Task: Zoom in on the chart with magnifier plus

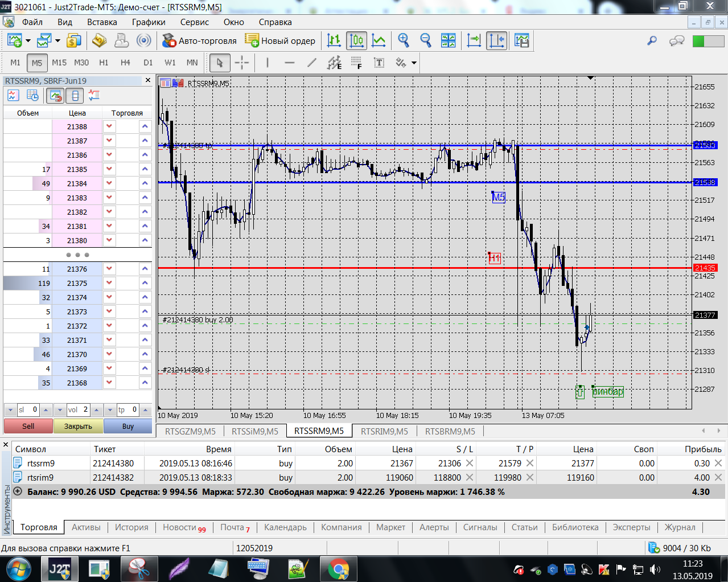Action: pyautogui.click(x=404, y=40)
